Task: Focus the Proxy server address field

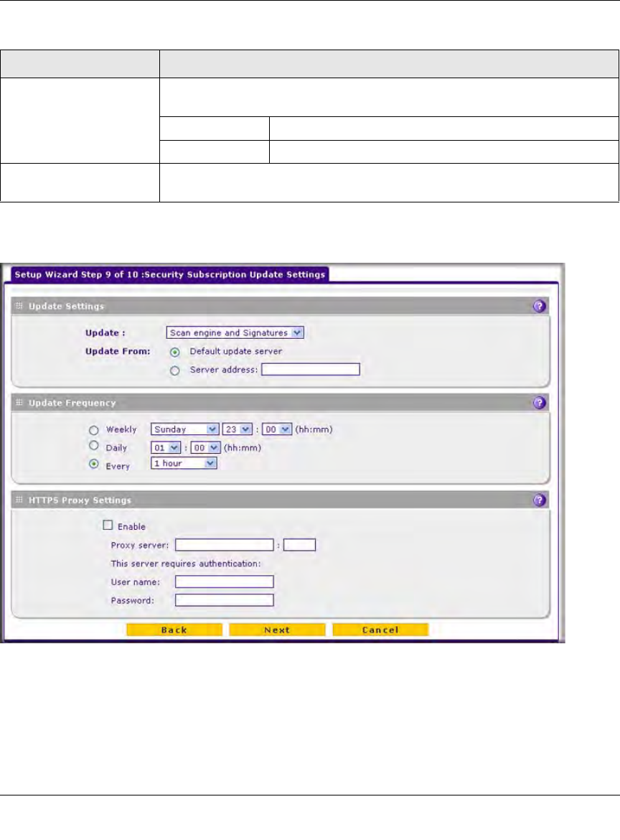Action: (x=225, y=545)
